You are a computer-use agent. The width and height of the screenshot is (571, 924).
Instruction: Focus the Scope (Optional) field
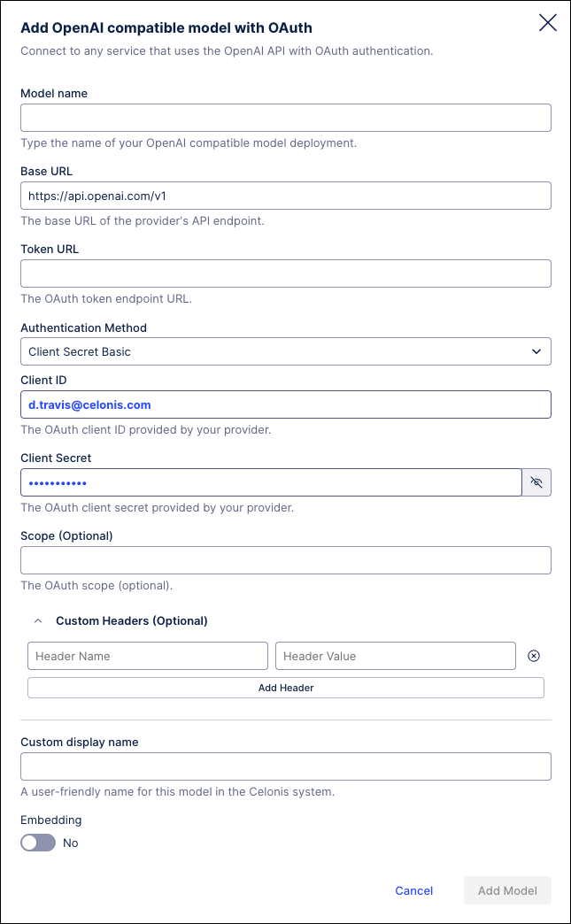click(285, 560)
